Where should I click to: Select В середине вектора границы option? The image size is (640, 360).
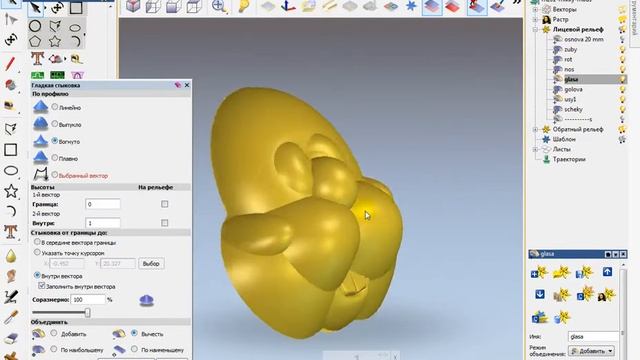click(x=37, y=242)
